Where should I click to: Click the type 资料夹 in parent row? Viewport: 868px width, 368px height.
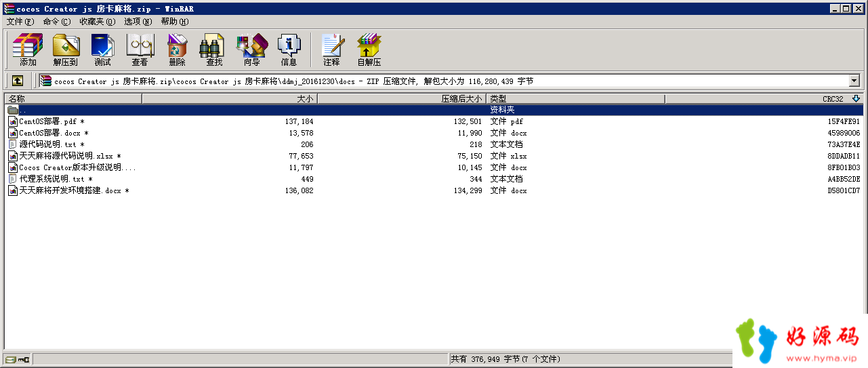coord(502,110)
